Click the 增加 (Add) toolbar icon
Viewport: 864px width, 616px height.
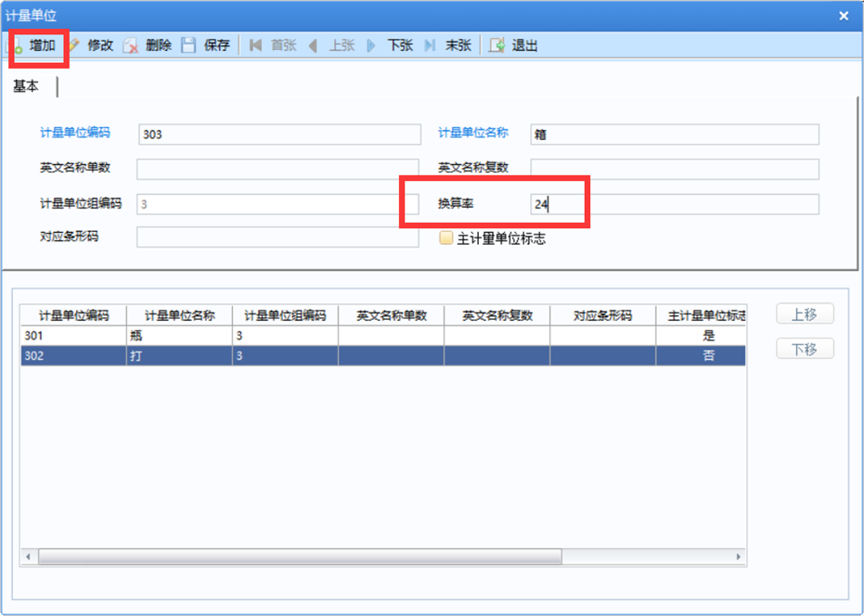pos(17,46)
